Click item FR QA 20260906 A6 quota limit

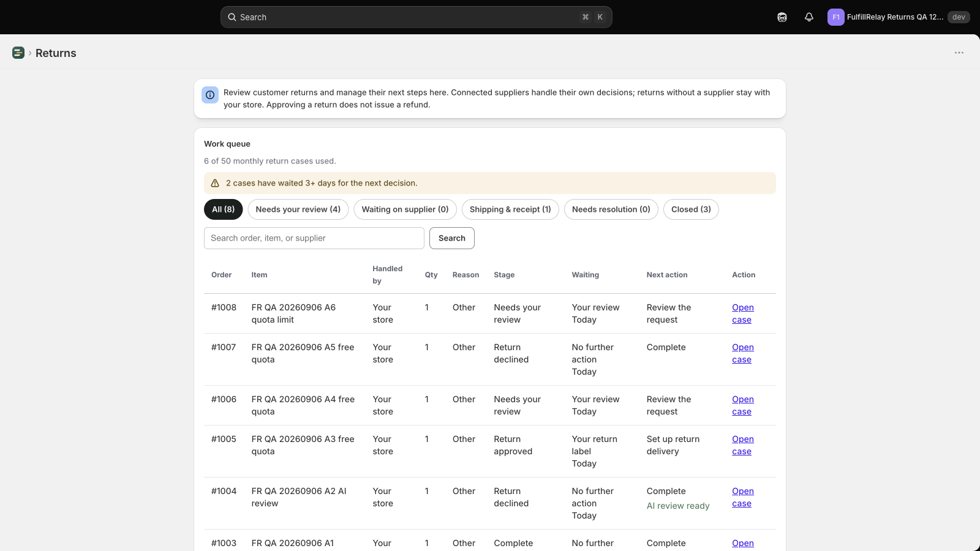coord(293,313)
